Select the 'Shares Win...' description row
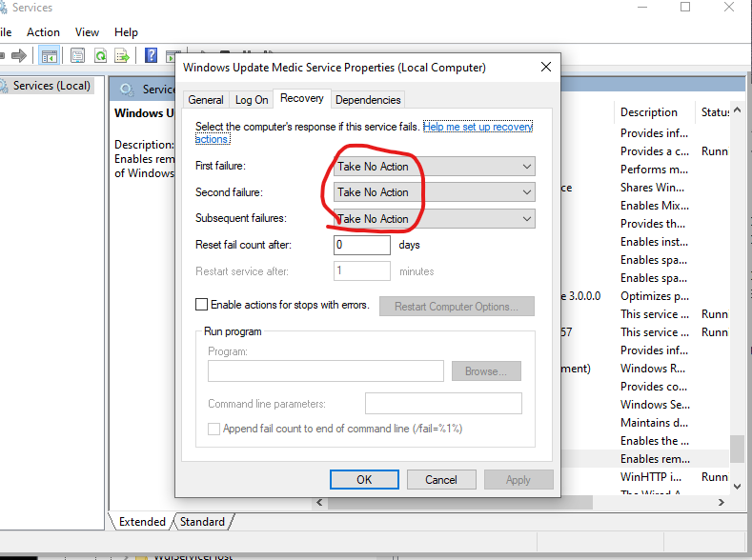 [652, 188]
